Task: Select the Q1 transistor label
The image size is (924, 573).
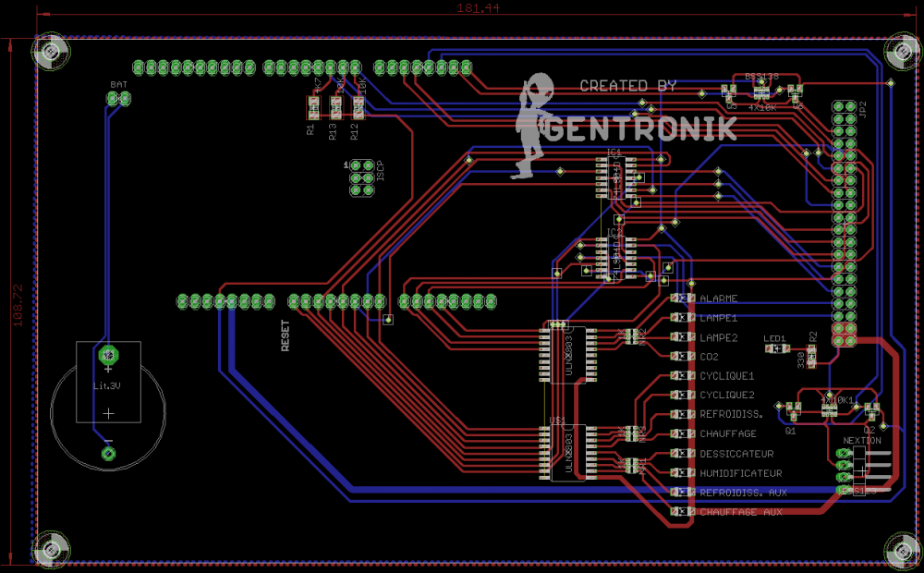Action: pyautogui.click(x=790, y=431)
